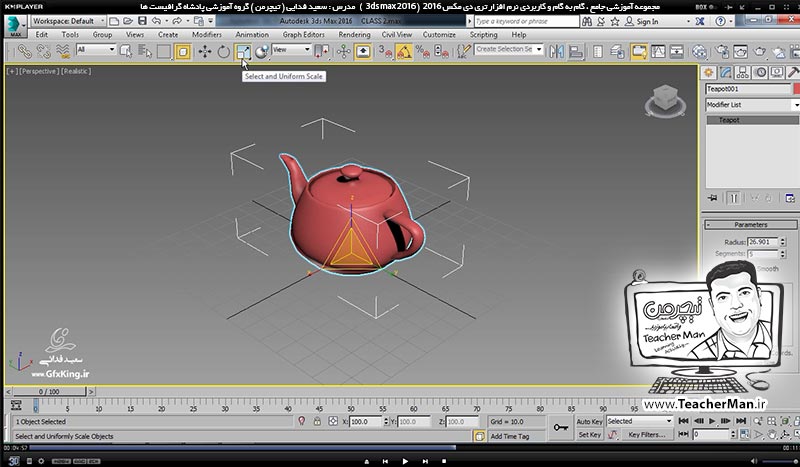Toggle the Auto Key button
The height and width of the screenshot is (467, 800).
(x=589, y=422)
